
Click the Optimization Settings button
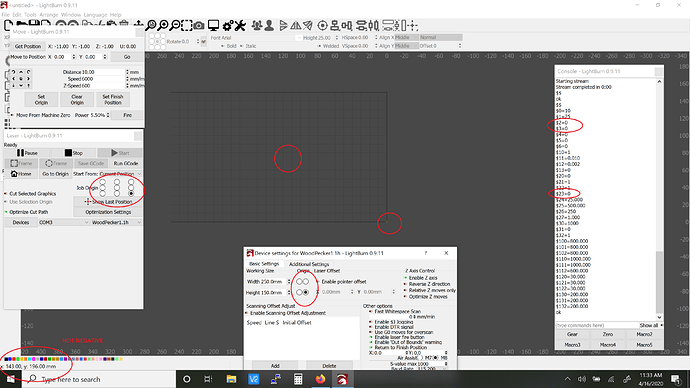108,212
